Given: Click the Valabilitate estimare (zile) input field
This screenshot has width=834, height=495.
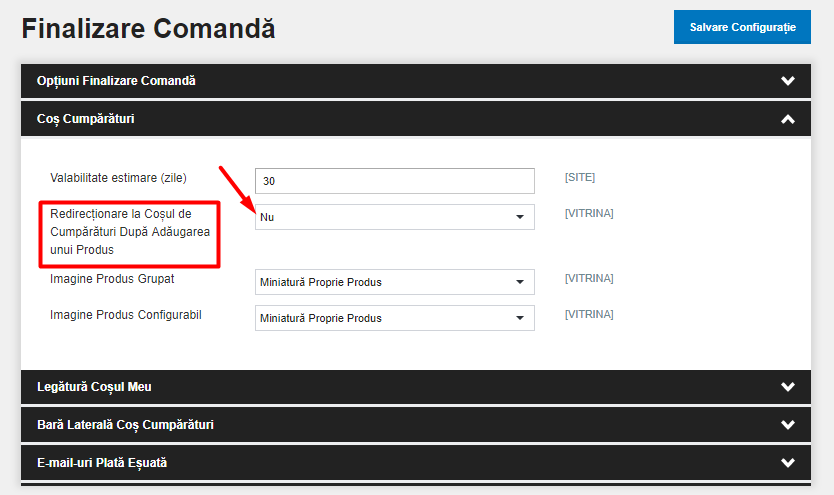Looking at the screenshot, I should click(395, 181).
